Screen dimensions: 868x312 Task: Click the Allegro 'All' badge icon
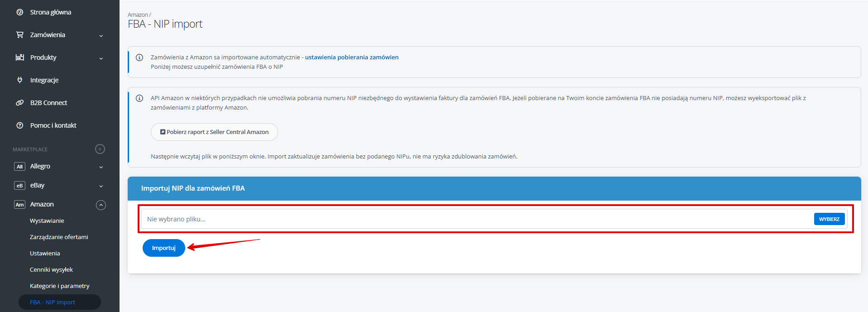(x=19, y=167)
